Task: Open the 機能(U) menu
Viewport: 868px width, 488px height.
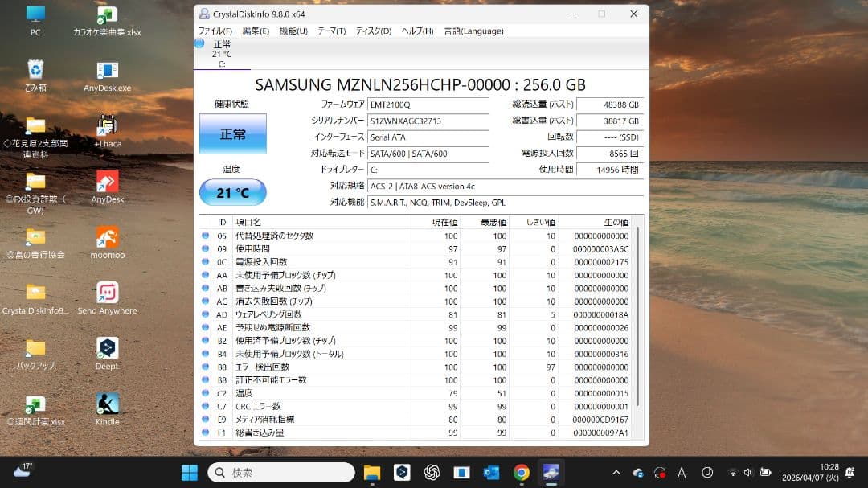Action: tap(293, 31)
